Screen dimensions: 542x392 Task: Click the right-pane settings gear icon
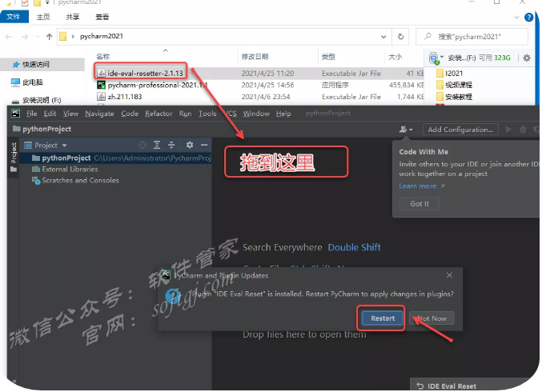(x=527, y=58)
